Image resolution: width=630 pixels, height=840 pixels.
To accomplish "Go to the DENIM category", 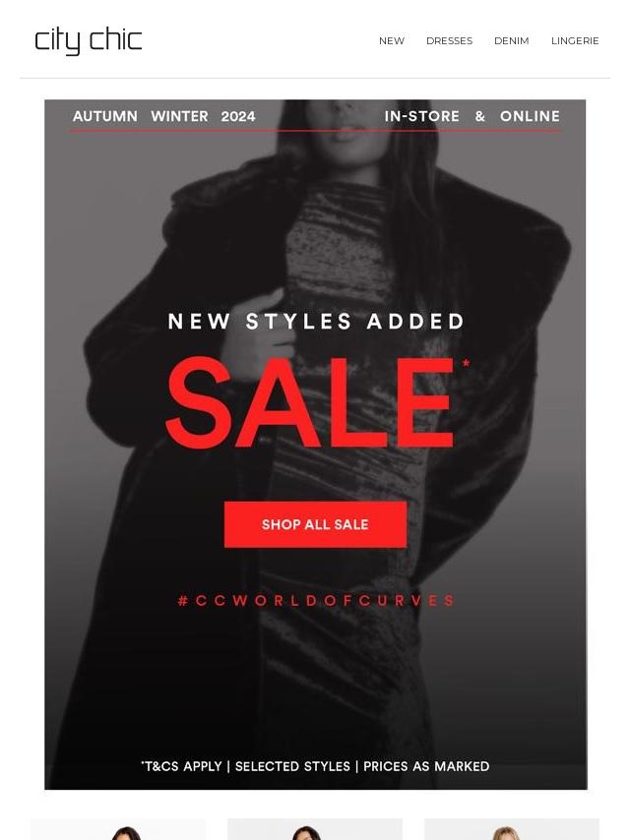I will point(512,40).
